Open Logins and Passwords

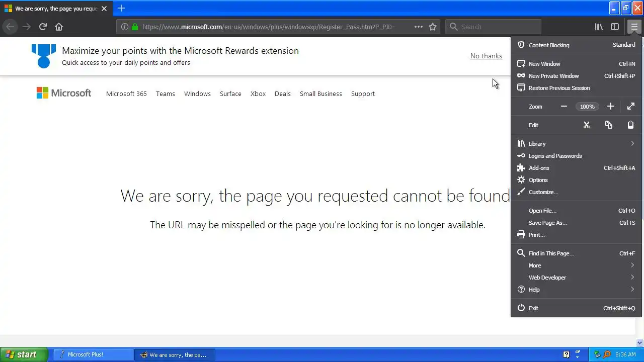click(576, 156)
